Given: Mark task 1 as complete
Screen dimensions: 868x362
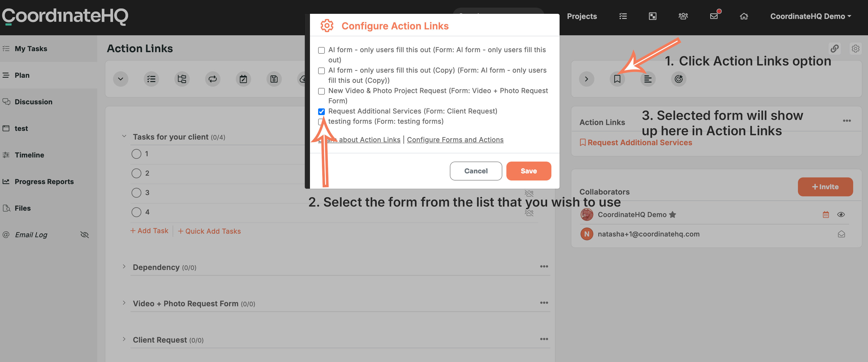Looking at the screenshot, I should coord(136,154).
